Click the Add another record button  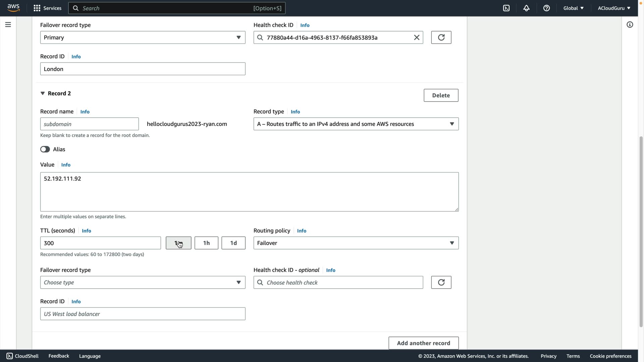coord(423,343)
